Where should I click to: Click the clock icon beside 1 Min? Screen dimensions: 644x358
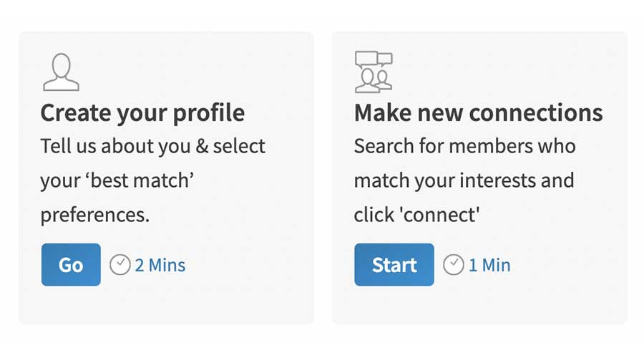454,265
